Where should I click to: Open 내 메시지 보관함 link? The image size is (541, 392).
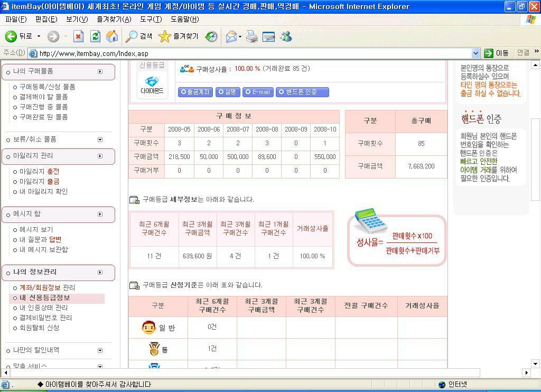44,250
